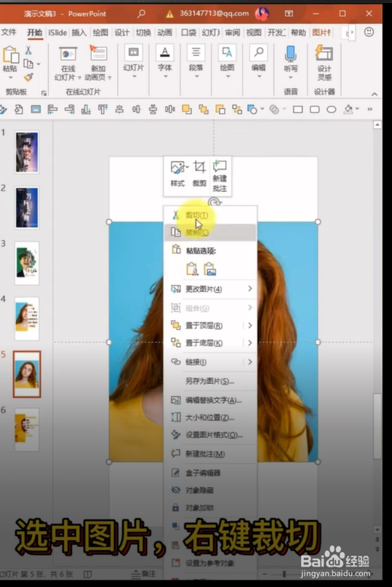
Task: Expand the Font (字体) group dropdown
Action: coord(165,76)
